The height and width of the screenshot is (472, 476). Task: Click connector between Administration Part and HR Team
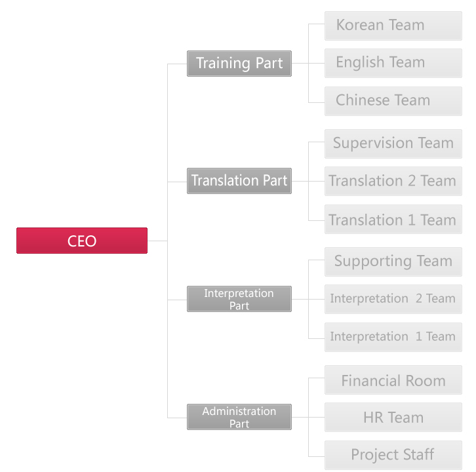point(308,417)
